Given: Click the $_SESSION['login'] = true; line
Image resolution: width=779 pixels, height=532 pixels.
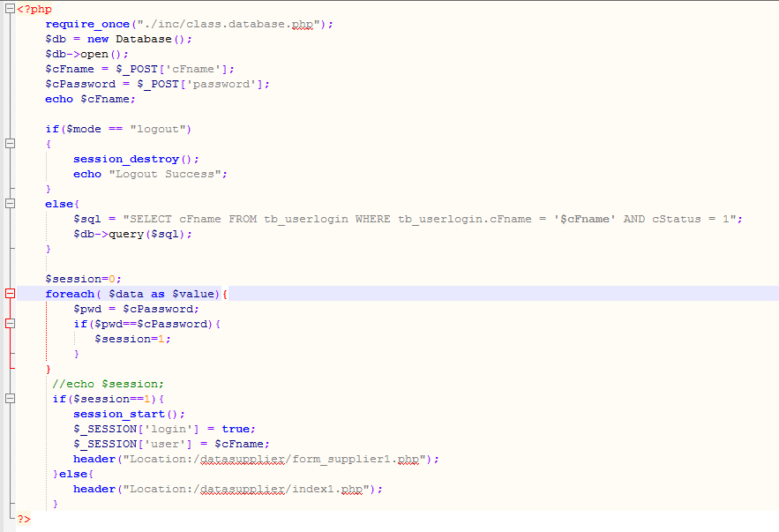Looking at the screenshot, I should point(164,429).
